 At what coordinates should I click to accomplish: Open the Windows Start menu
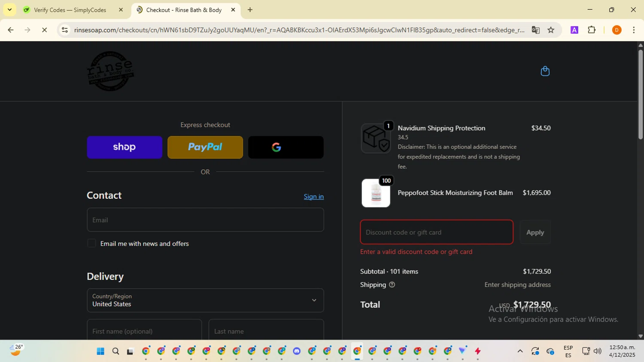[100, 351]
